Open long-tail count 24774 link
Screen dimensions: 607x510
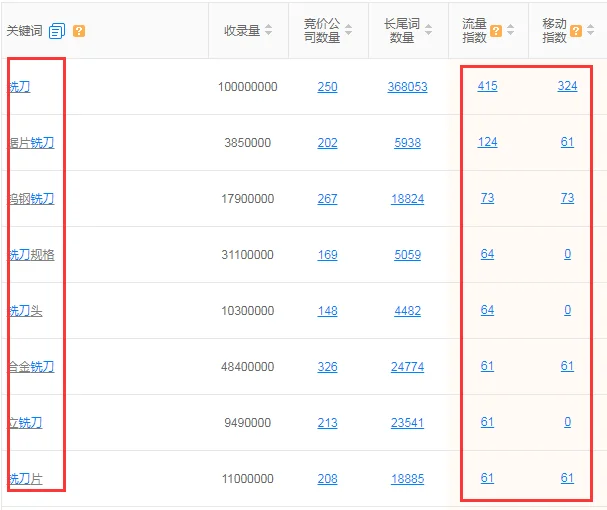tap(407, 367)
